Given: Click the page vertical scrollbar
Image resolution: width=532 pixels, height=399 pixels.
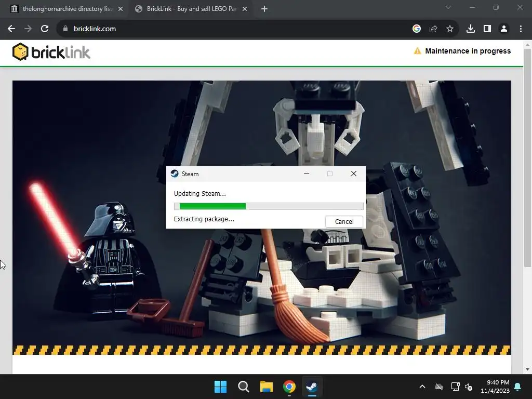Looking at the screenshot, I should 527,158.
